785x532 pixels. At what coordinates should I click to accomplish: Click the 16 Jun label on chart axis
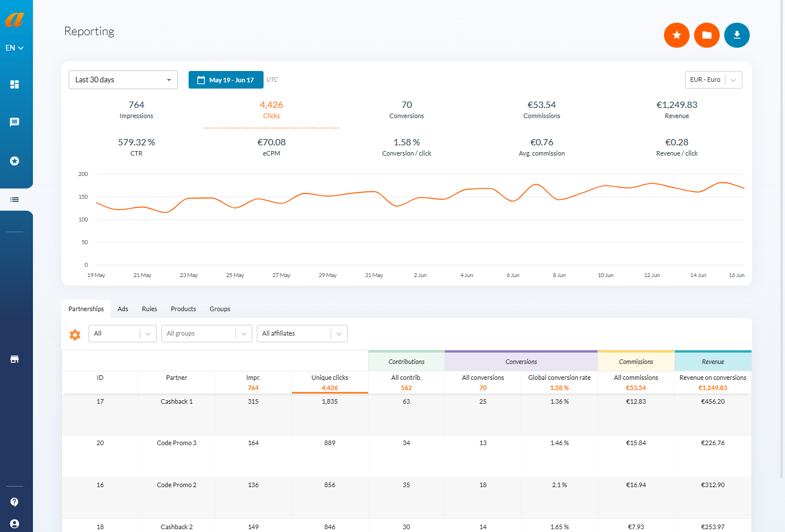737,275
